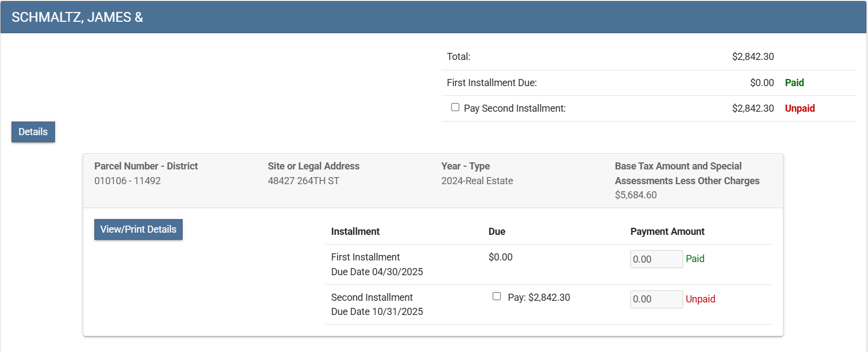Click the Payment Amount column header

(x=667, y=232)
